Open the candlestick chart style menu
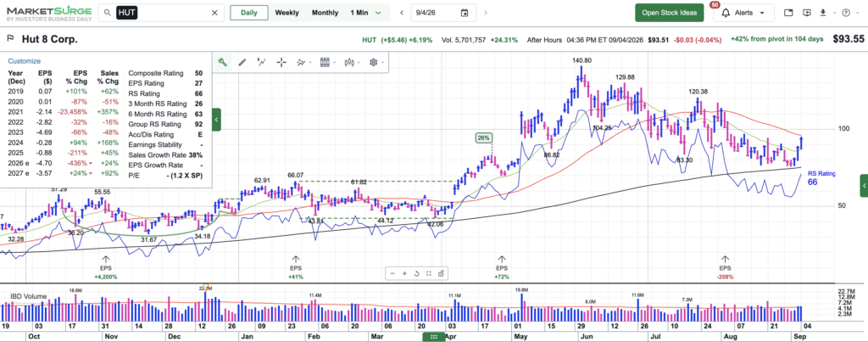Viewport: 868px width, 342px height. pyautogui.click(x=352, y=62)
